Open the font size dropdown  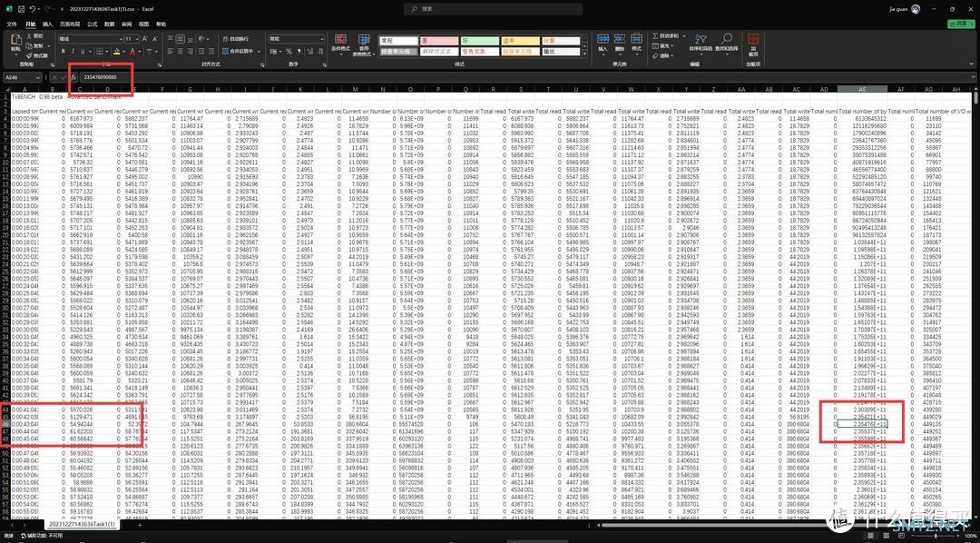(x=137, y=39)
